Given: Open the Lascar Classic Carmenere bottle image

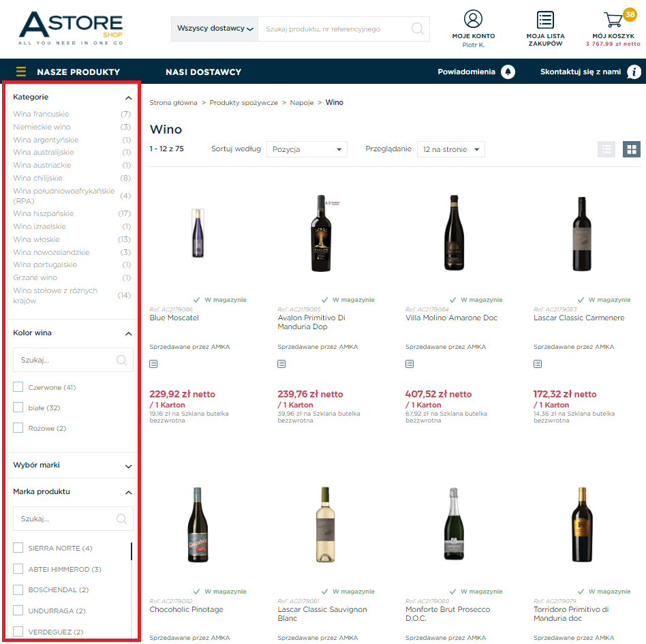Looking at the screenshot, I should pyautogui.click(x=582, y=234).
